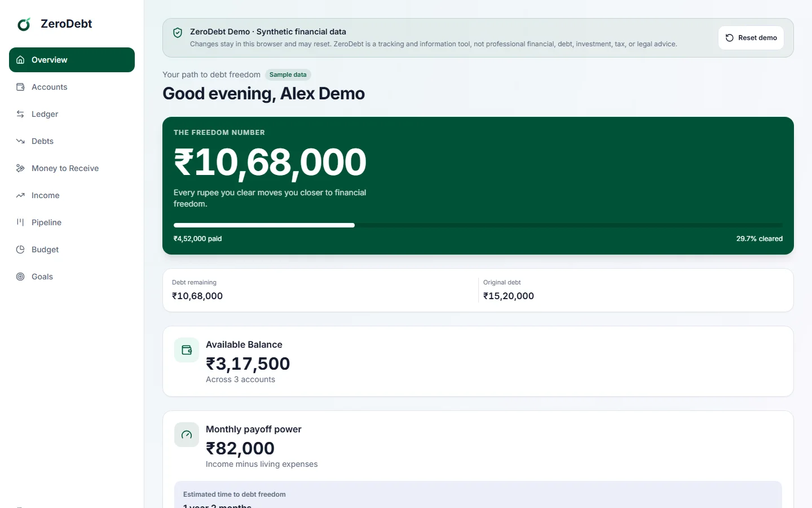Click the ₹10,68,000 freedom number
The image size is (812, 508).
pyautogui.click(x=270, y=163)
